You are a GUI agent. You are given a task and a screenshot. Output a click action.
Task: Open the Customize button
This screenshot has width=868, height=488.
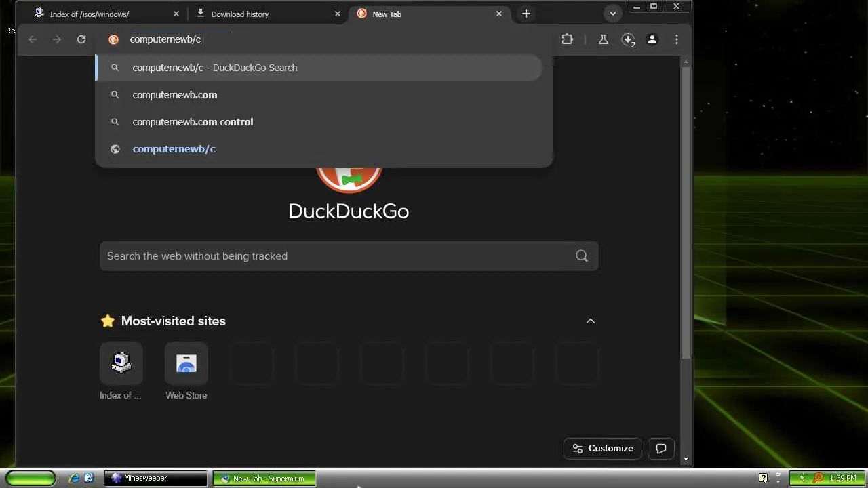click(603, 449)
